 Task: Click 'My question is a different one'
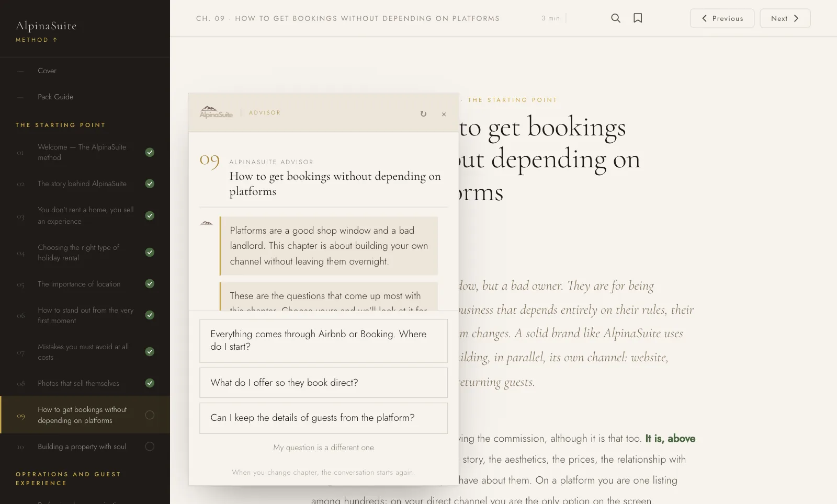[323, 448]
